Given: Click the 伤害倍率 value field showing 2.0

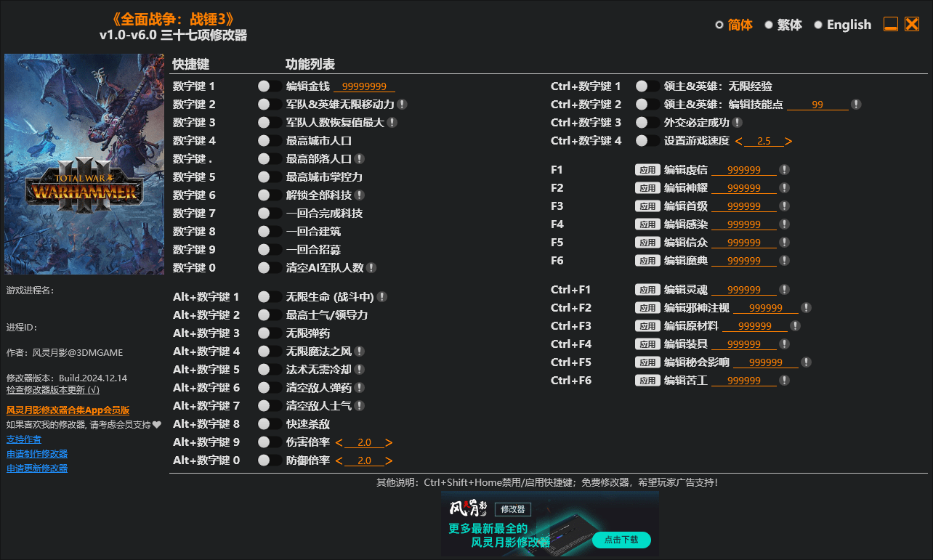Looking at the screenshot, I should 364,442.
